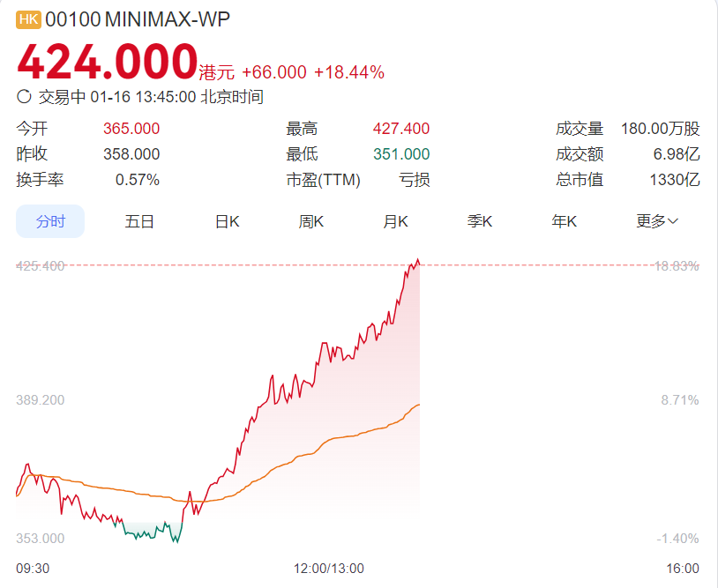This screenshot has height=588, width=718.
Task: Select the 分时 intraday tab
Action: (x=50, y=221)
